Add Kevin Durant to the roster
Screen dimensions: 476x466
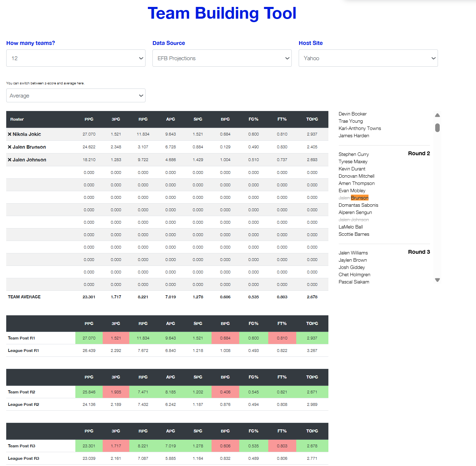352,169
